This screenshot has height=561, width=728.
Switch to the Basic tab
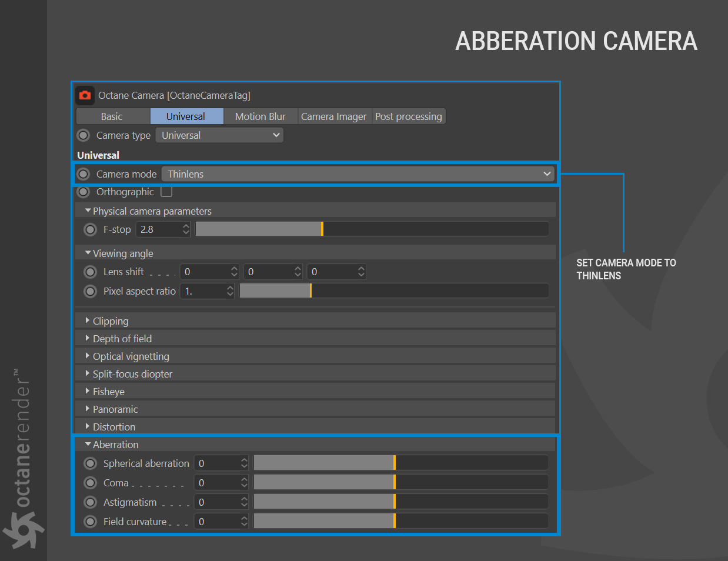pos(112,116)
